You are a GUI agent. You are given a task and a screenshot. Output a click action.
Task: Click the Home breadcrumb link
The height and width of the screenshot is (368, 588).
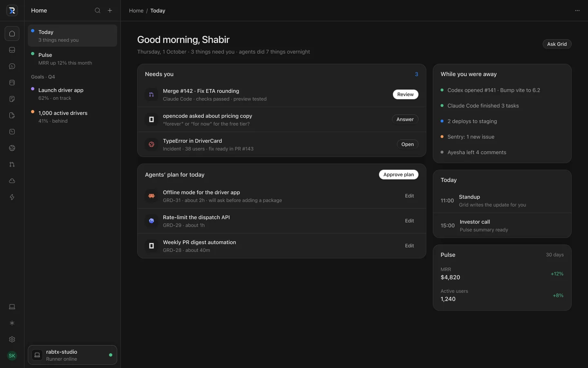(x=136, y=11)
